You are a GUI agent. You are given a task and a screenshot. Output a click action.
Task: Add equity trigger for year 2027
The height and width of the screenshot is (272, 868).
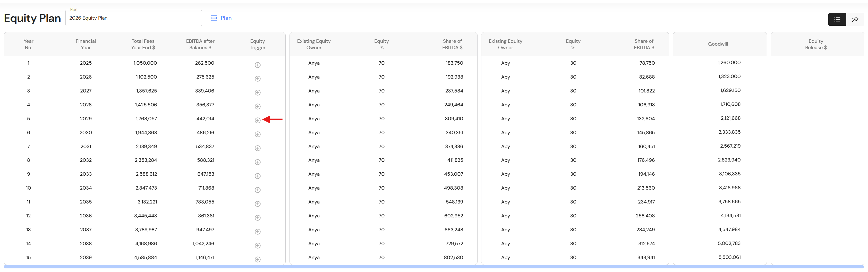[x=257, y=93]
